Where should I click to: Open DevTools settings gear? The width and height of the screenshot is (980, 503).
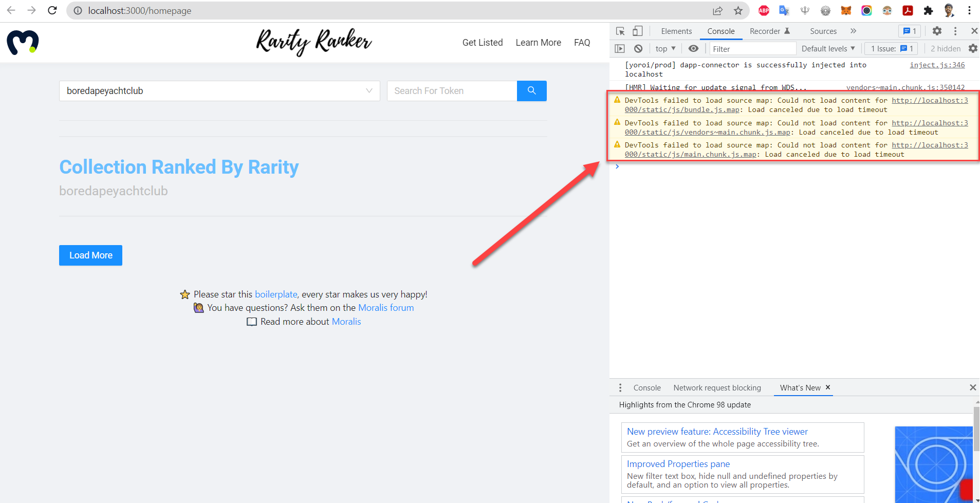pos(937,31)
